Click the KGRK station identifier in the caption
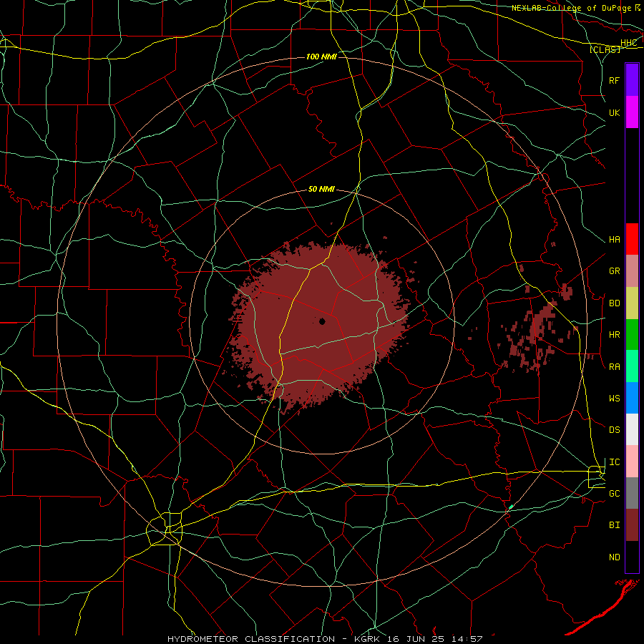Screen dimensions: 644x644 pos(368,639)
